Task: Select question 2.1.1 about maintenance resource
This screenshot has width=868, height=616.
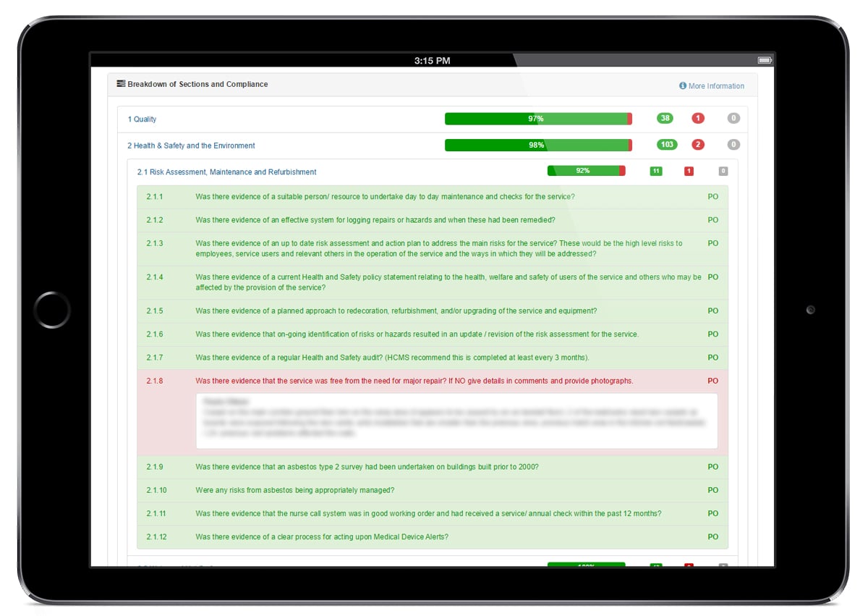Action: (385, 197)
